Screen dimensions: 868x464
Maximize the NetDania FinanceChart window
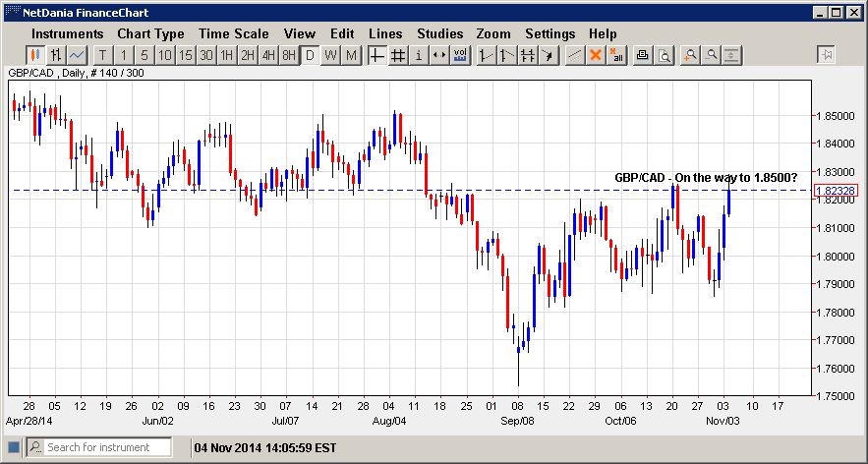click(837, 12)
